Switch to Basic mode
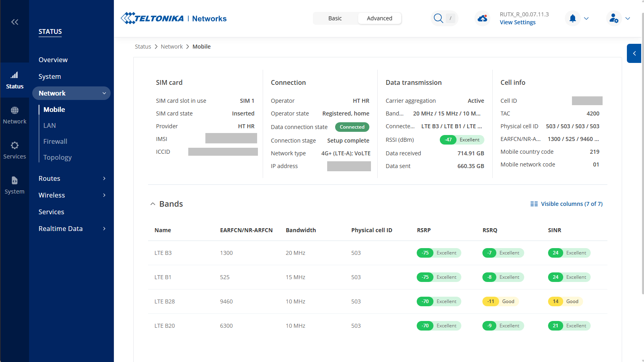 [335, 18]
